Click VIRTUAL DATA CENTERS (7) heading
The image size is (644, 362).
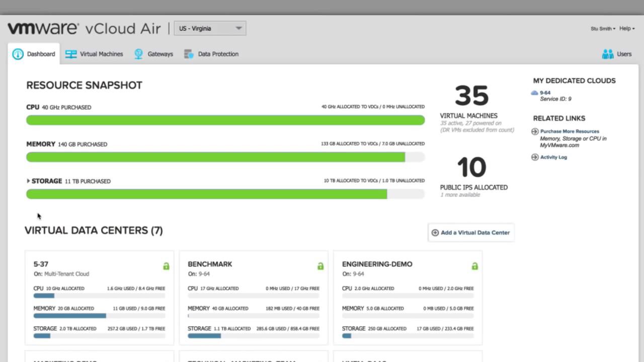94,230
